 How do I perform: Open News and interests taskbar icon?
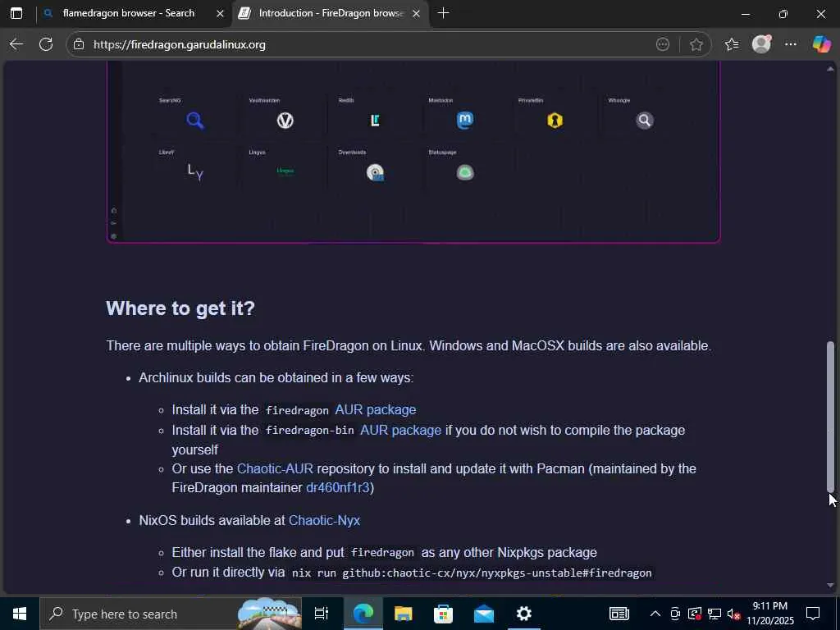619,614
